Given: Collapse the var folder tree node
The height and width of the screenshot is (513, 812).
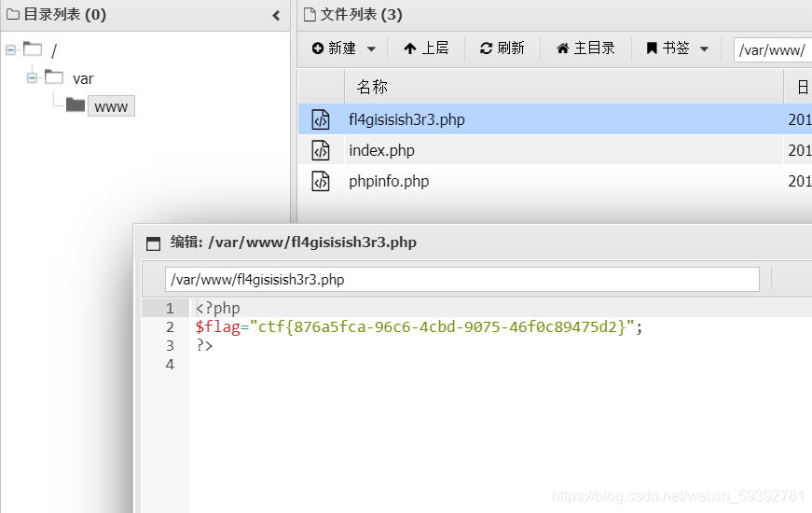Looking at the screenshot, I should point(32,78).
